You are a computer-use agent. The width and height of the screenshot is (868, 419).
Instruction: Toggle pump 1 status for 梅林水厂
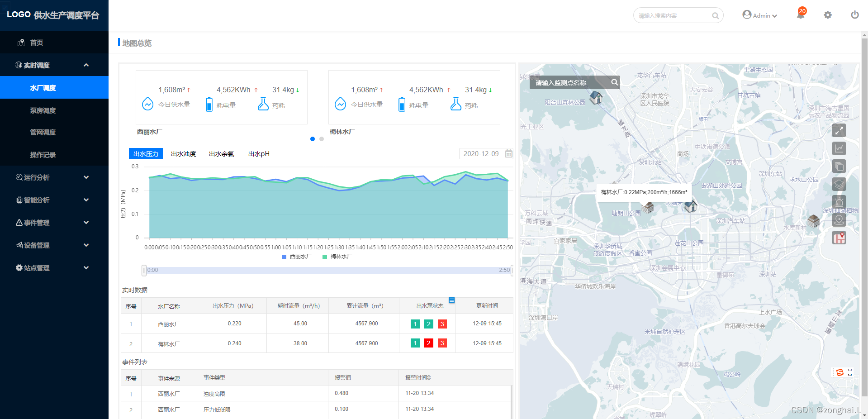(415, 343)
